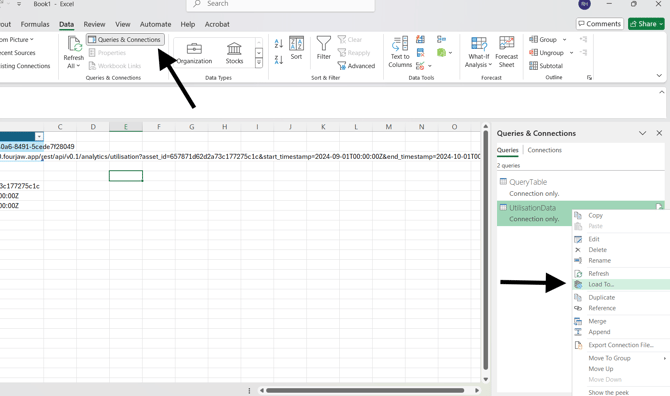Toggle the Queries & Connections pane button
Viewport: 670px width, 396px height.
(125, 40)
